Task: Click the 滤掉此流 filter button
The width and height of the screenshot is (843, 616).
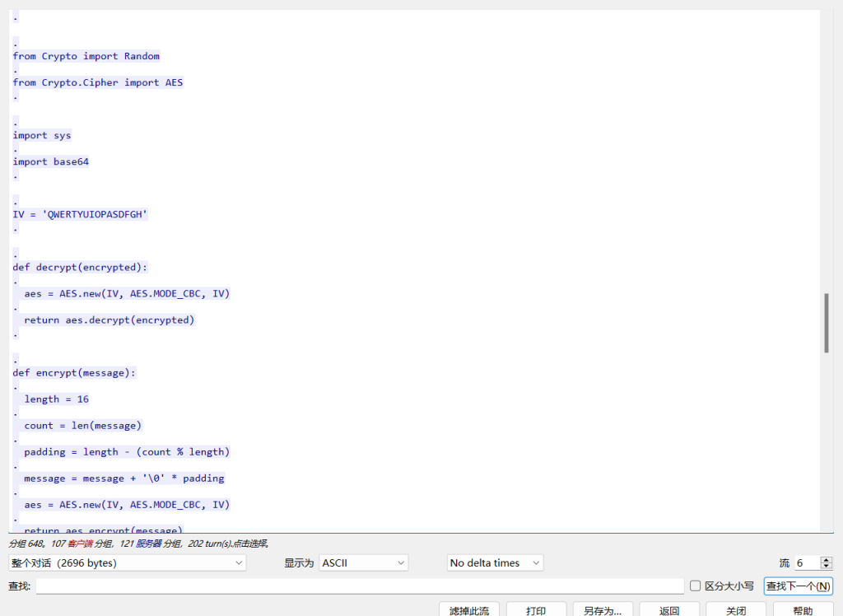Action: click(x=469, y=610)
